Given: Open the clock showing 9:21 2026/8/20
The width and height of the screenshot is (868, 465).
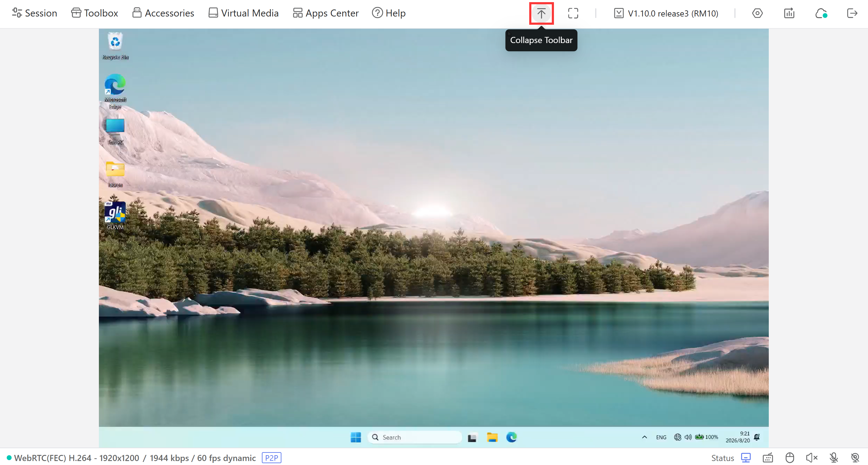Looking at the screenshot, I should point(737,437).
